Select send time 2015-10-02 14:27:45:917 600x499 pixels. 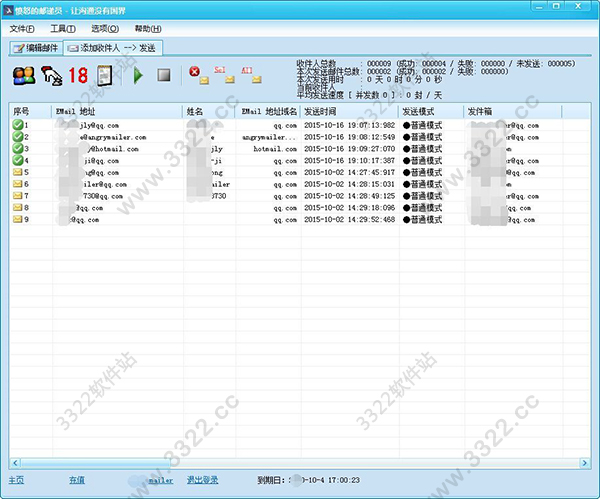[349, 172]
